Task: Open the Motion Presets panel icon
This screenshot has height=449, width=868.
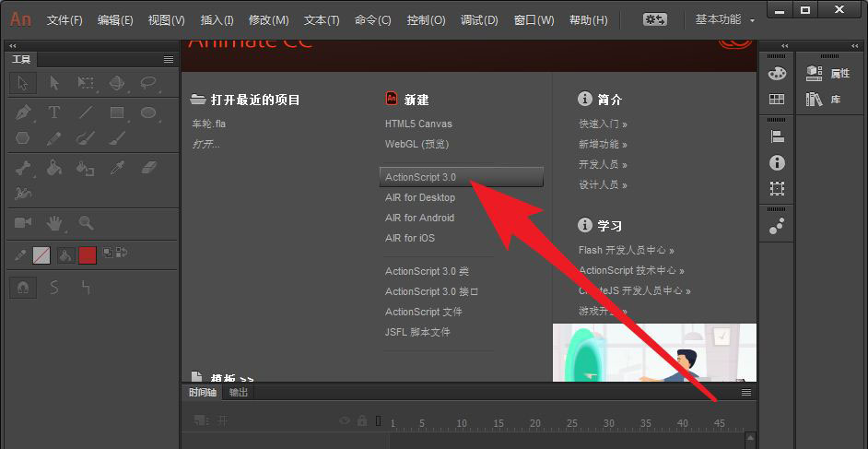Action: click(x=777, y=226)
